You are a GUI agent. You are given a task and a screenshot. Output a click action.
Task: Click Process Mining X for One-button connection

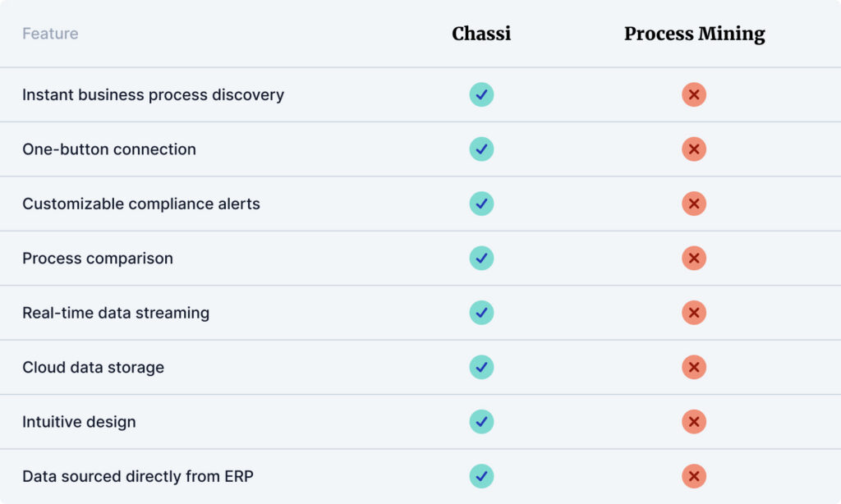click(693, 149)
